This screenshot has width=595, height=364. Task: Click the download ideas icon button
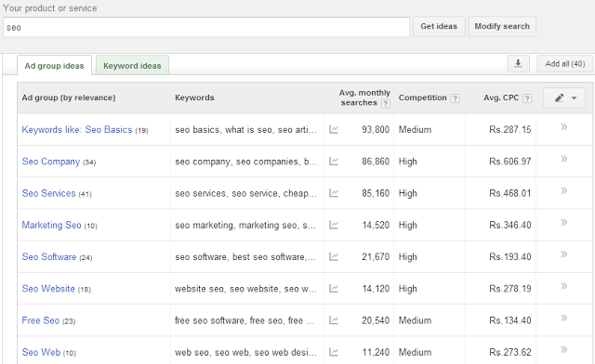tap(518, 64)
